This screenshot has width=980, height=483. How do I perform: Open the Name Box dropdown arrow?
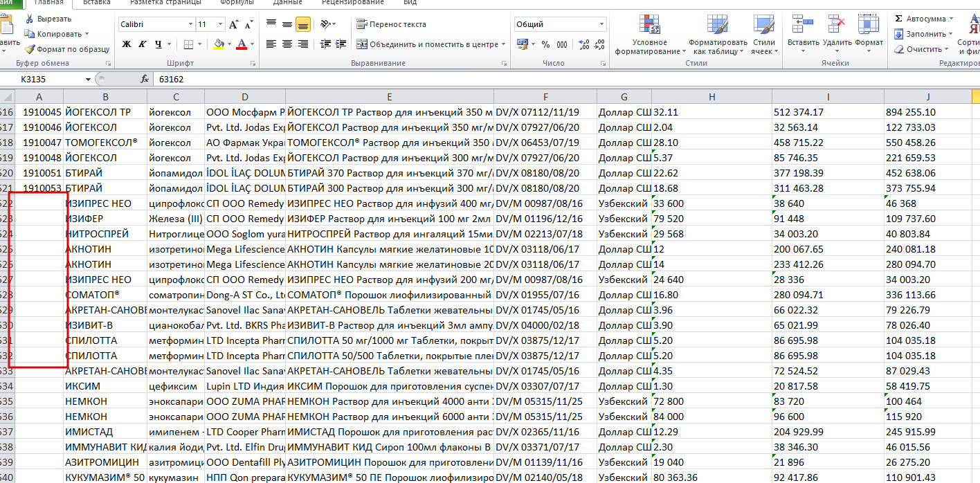point(88,79)
